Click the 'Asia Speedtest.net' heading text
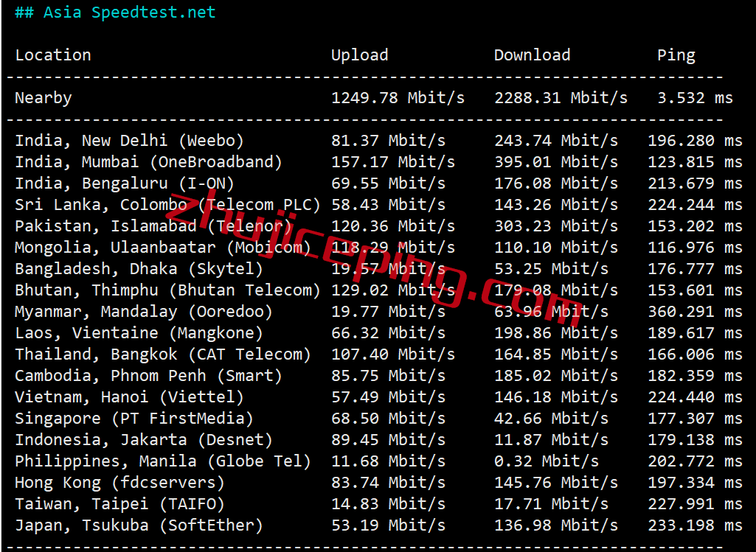Viewport: 756px width, 552px height. [129, 13]
